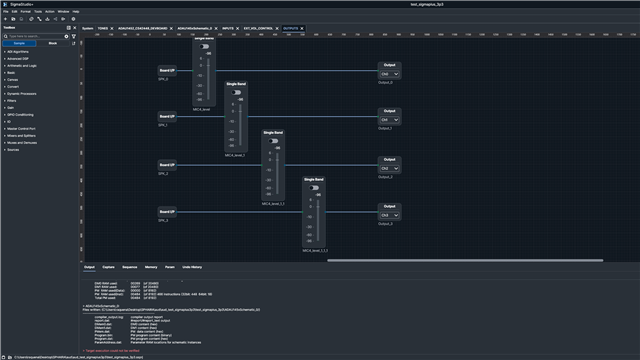Viewport: 640px width, 360px height.
Task: Click the sort icon next to the Block button
Action: click(74, 43)
